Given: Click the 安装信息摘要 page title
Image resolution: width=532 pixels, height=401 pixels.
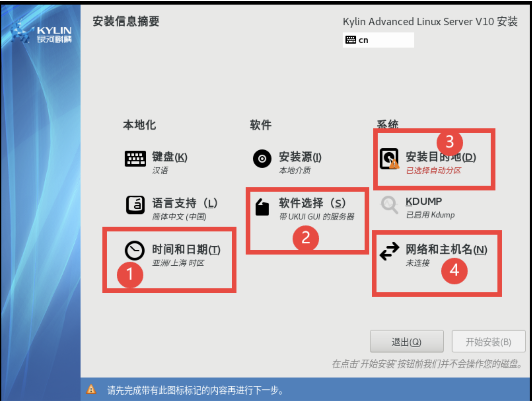Looking at the screenshot, I should tap(126, 21).
